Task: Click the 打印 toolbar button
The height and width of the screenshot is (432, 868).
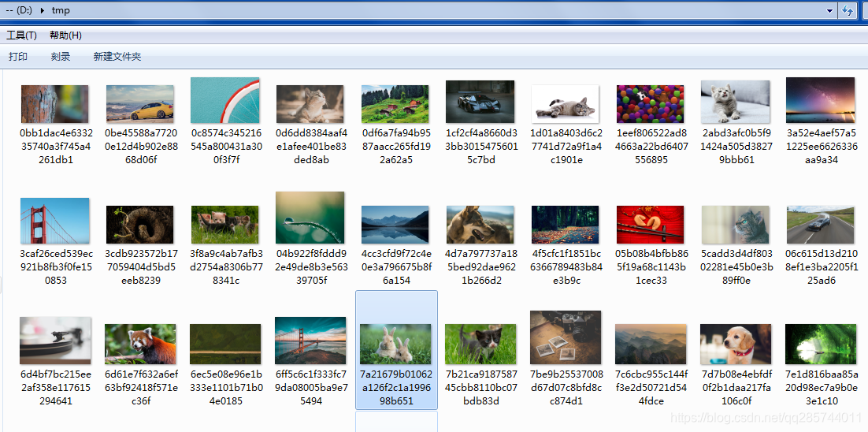Action: pos(17,57)
